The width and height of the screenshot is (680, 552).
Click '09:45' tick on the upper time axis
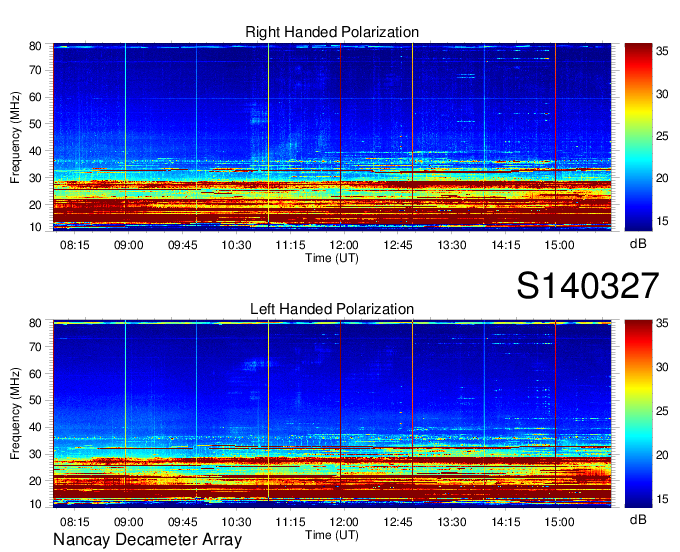pyautogui.click(x=183, y=245)
